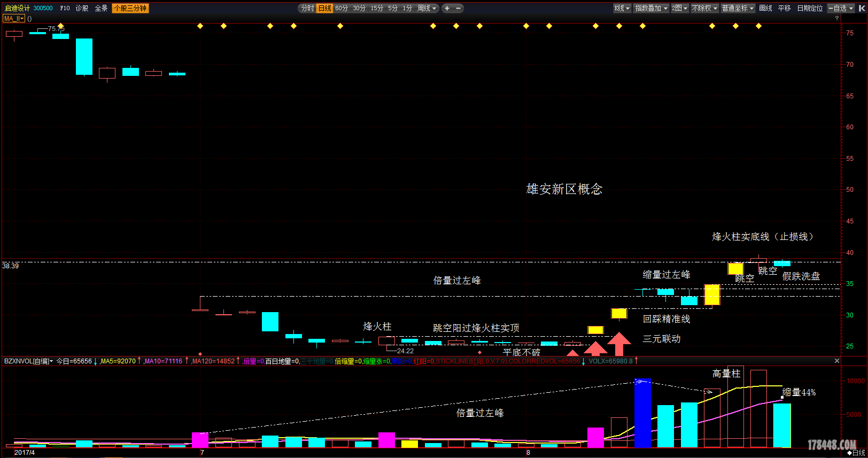The image size is (868, 458).
Task: Open the 自选 watchlist dropdown
Action: click(x=841, y=8)
